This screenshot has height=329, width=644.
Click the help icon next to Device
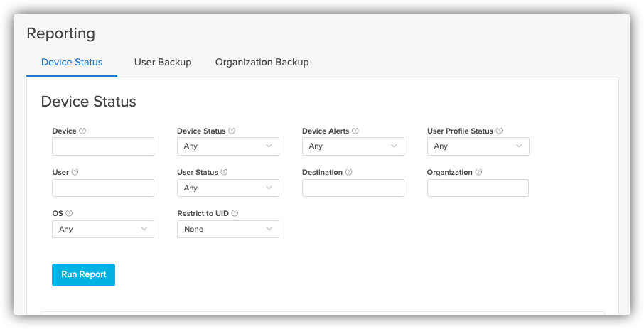[x=82, y=131]
